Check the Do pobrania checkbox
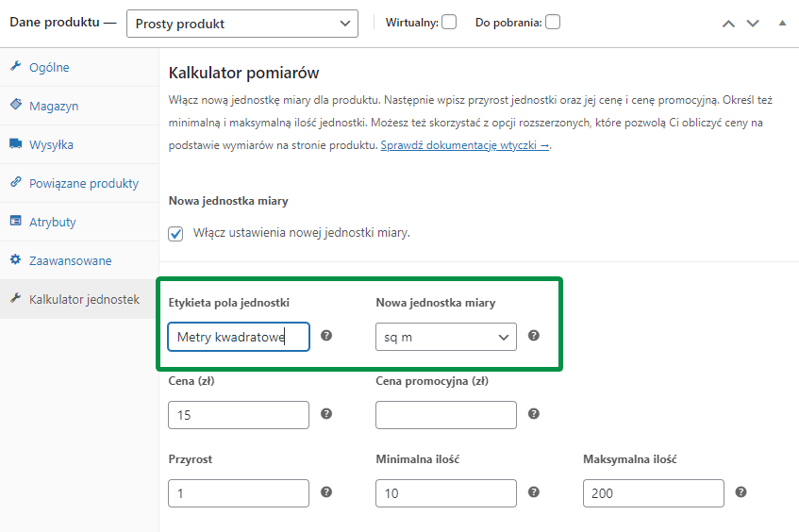The width and height of the screenshot is (799, 532). pyautogui.click(x=553, y=22)
